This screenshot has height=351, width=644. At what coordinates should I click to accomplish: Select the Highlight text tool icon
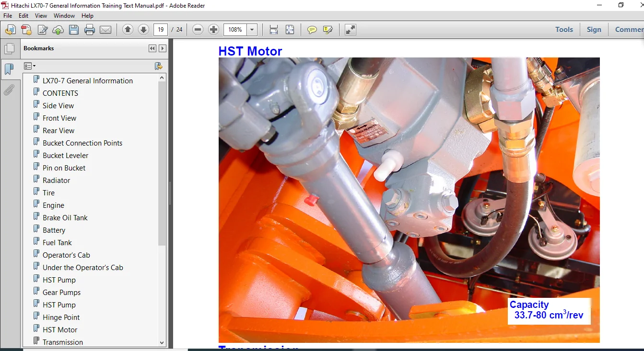tap(328, 30)
